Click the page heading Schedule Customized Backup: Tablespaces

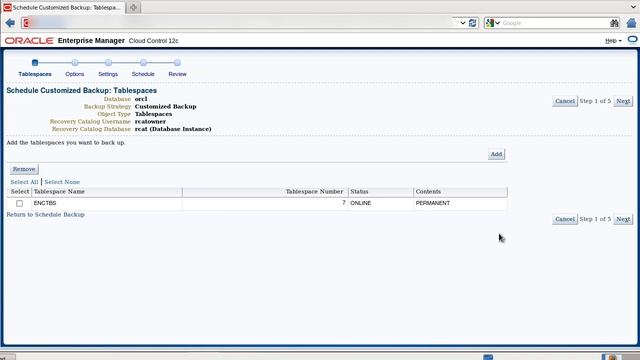click(x=82, y=91)
